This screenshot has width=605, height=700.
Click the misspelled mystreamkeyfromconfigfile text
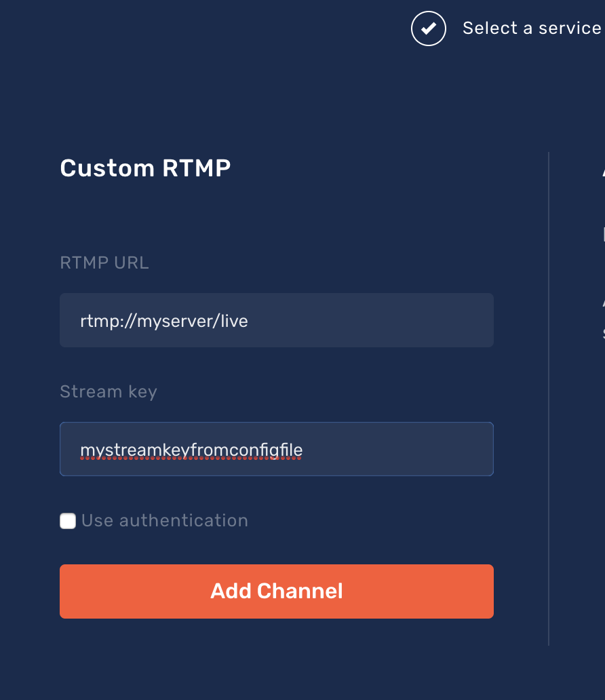[x=191, y=450]
